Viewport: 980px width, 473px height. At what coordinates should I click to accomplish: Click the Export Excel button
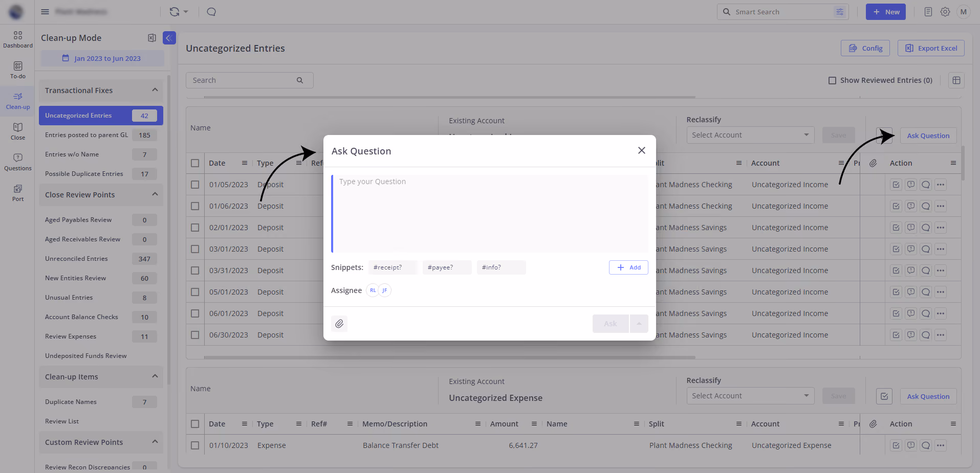click(931, 48)
